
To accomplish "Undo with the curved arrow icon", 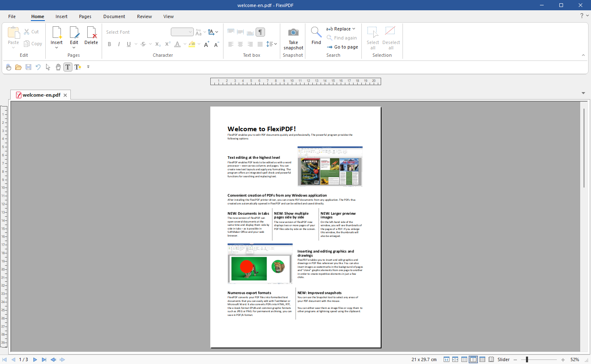I will click(38, 67).
